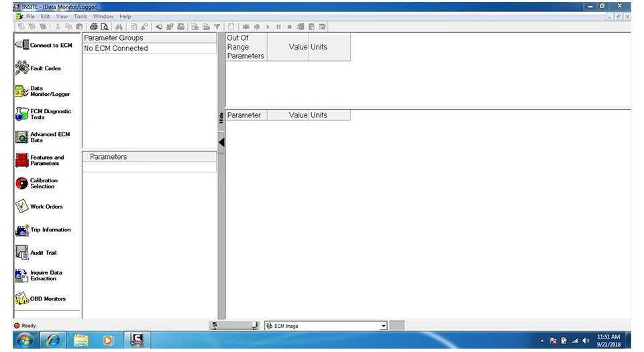644x352 pixels.
Task: Click the volume speaker tray icon
Action: (586, 341)
